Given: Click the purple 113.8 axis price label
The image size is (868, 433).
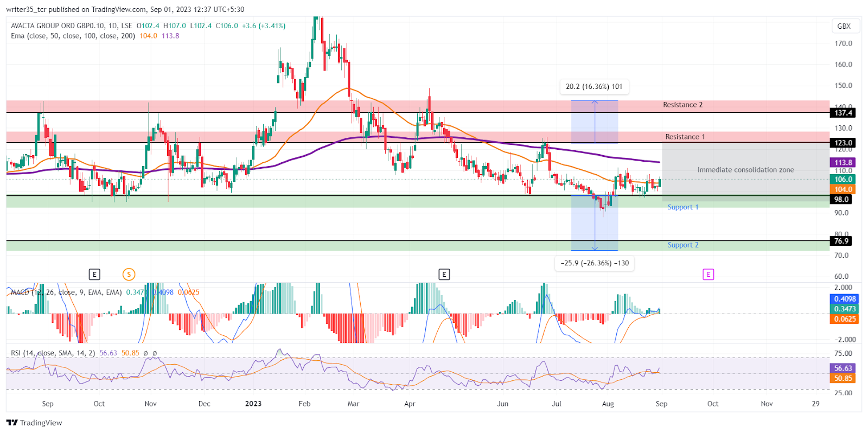Looking at the screenshot, I should point(843,162).
